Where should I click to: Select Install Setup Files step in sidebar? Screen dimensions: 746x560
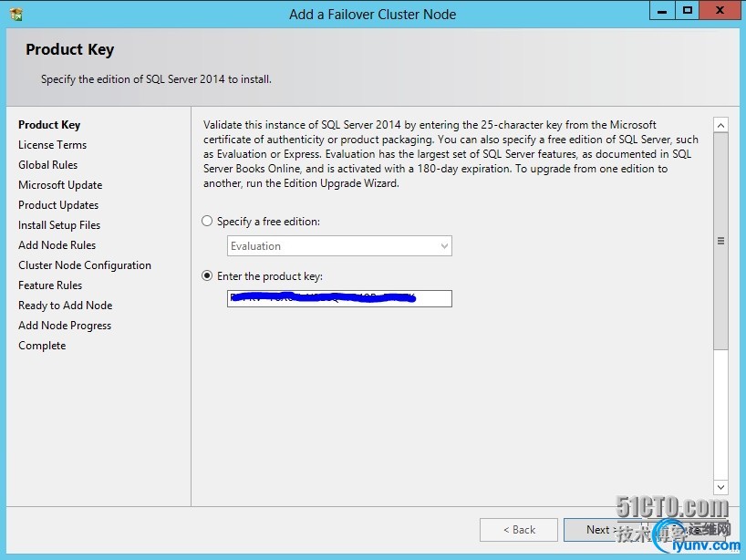[x=59, y=224]
